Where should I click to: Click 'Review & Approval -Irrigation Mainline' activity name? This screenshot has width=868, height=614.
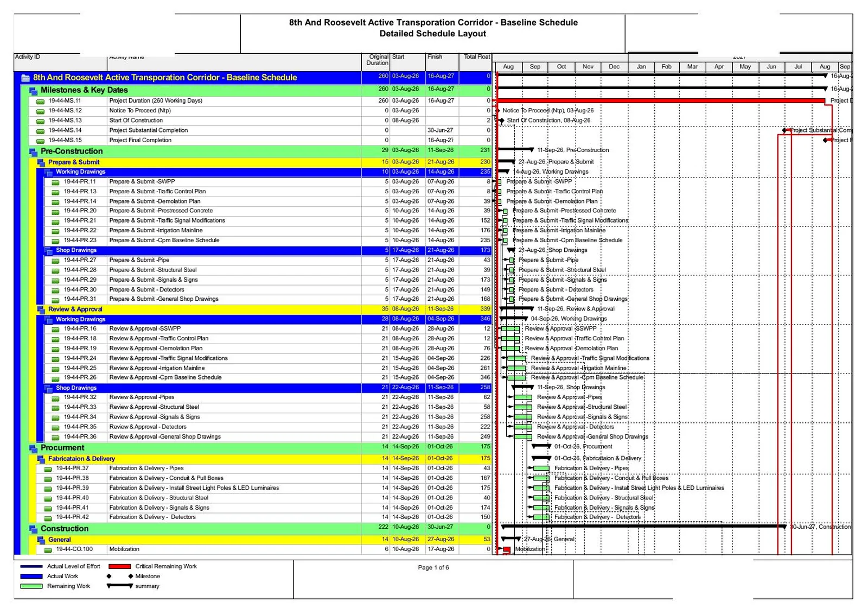coord(157,369)
